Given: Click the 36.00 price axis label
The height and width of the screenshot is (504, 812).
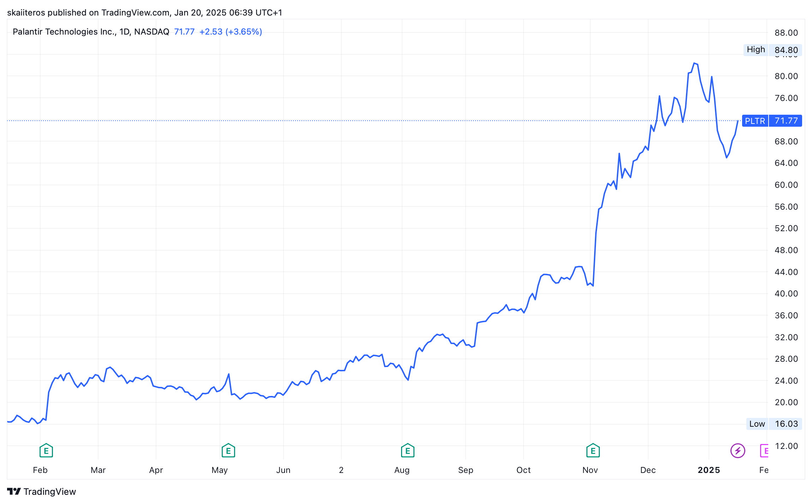Looking at the screenshot, I should (x=786, y=316).
